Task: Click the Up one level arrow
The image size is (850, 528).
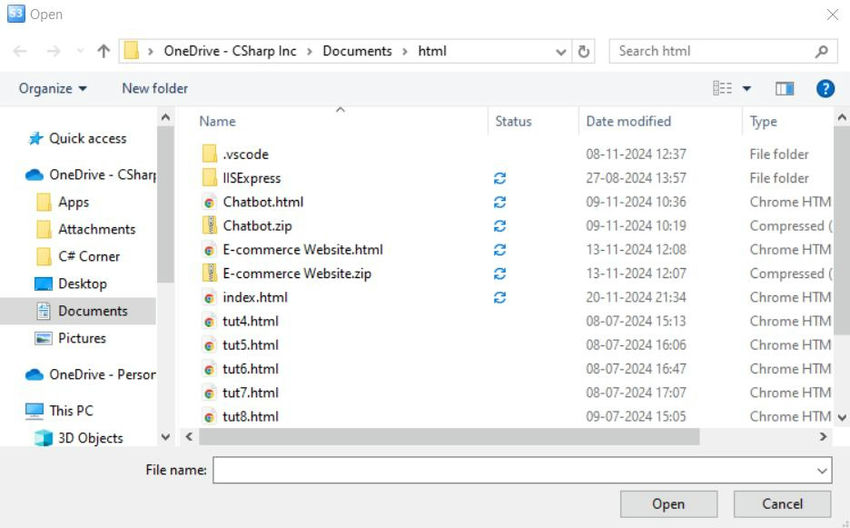Action: (x=103, y=51)
